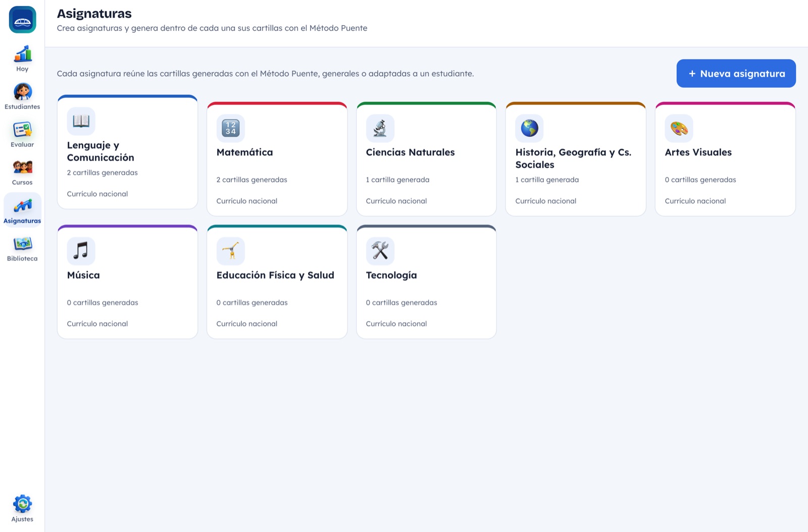Image resolution: width=808 pixels, height=532 pixels.
Task: Click the gymnast icon for Educación Física
Action: 231,251
